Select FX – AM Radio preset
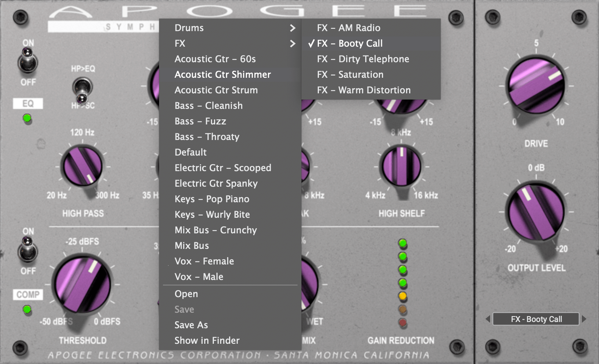The height and width of the screenshot is (364, 599). click(x=371, y=28)
